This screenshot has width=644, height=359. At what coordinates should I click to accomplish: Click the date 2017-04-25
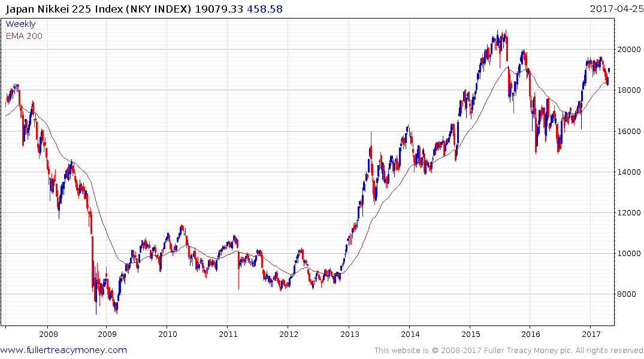tap(616, 9)
